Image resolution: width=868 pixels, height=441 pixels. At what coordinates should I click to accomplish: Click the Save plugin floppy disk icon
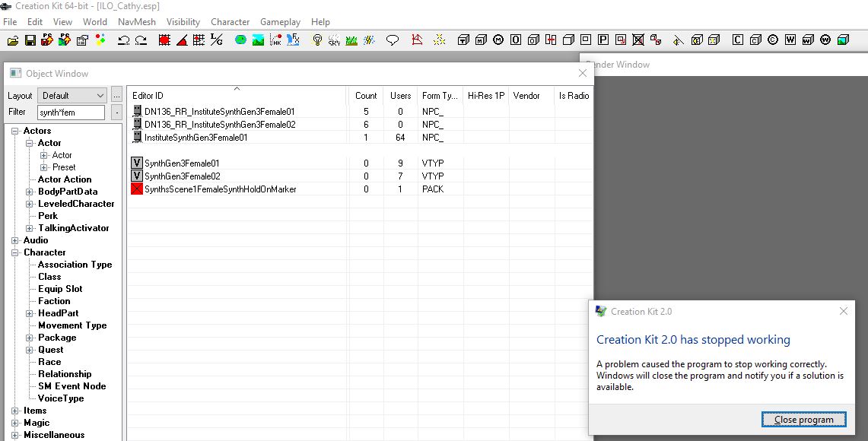point(30,40)
